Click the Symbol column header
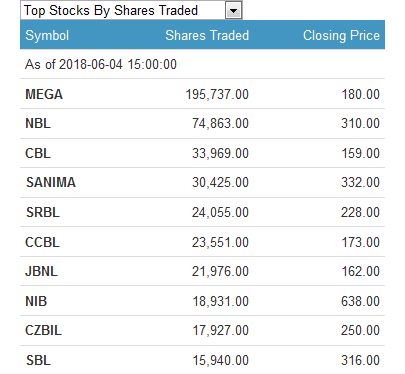The image size is (405, 374). point(47,35)
